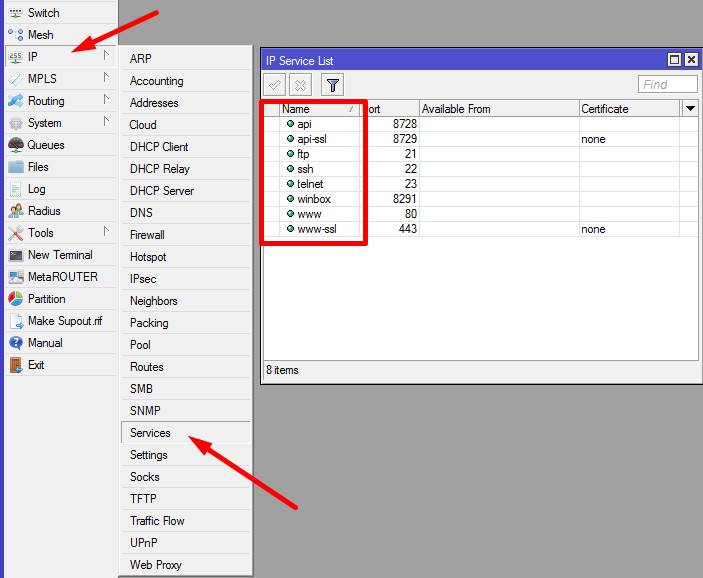This screenshot has width=703, height=578.
Task: Open the Partition sidebar item
Action: click(46, 299)
